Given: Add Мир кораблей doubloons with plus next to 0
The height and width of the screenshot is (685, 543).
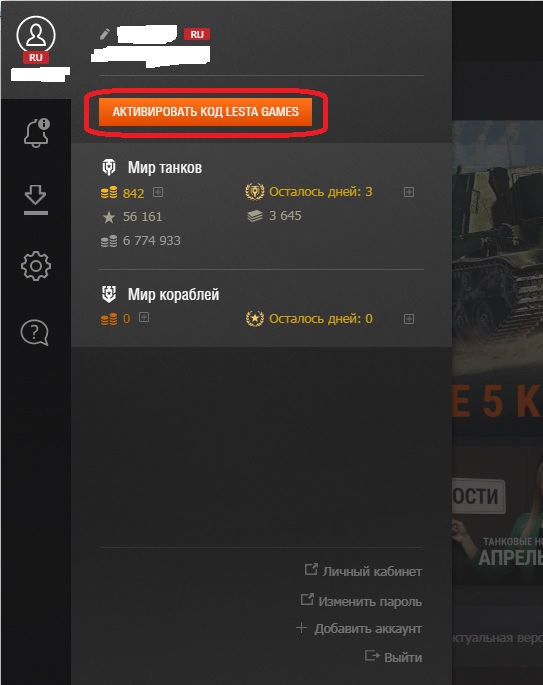Looking at the screenshot, I should [144, 317].
